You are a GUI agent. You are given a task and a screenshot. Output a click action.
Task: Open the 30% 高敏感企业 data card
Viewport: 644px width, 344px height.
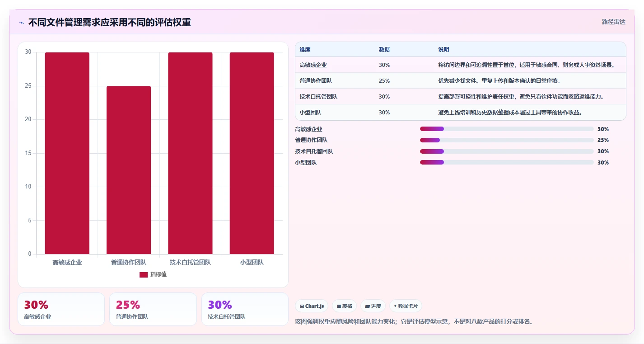[61, 309]
